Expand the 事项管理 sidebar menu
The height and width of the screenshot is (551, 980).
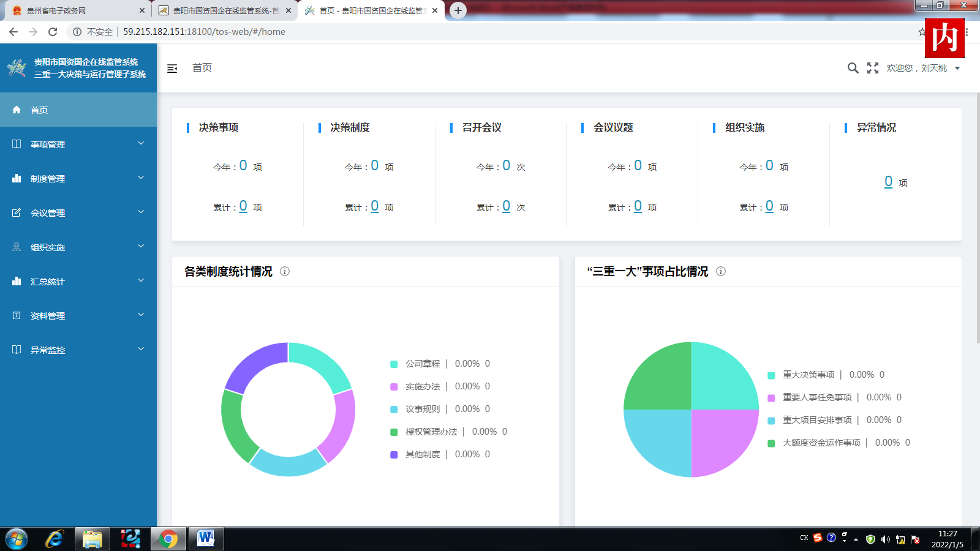pos(78,144)
